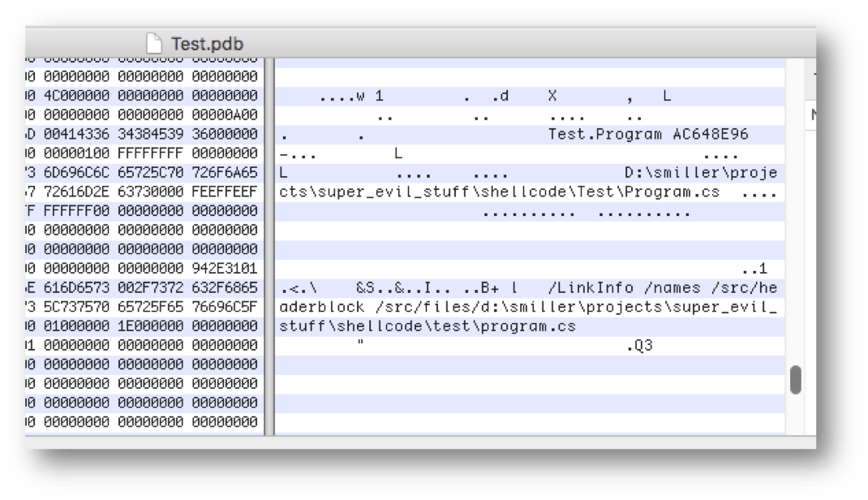868x500 pixels.
Task: Click ASCII text aderblock
Action: (321, 308)
